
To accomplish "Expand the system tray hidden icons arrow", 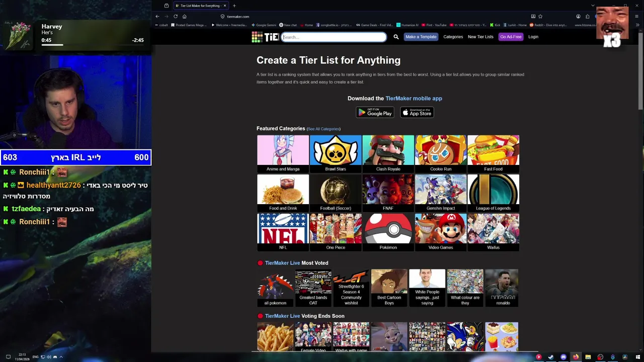I will (61, 357).
